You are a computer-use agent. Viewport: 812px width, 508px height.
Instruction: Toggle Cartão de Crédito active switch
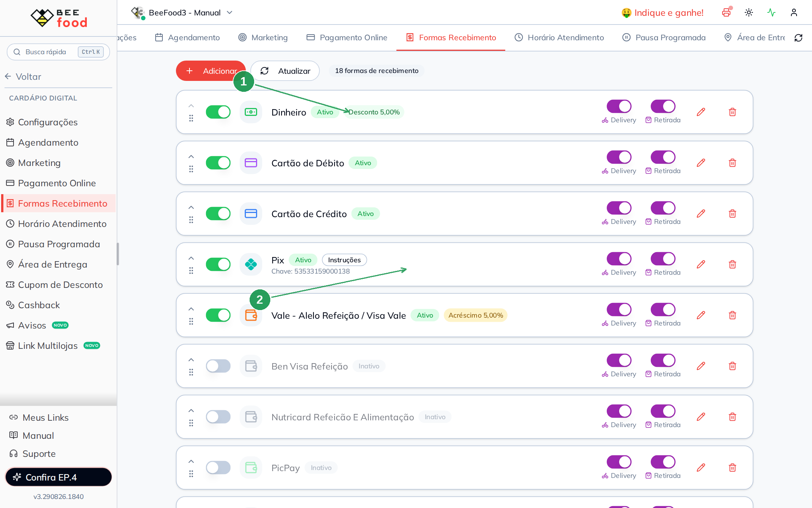(218, 214)
